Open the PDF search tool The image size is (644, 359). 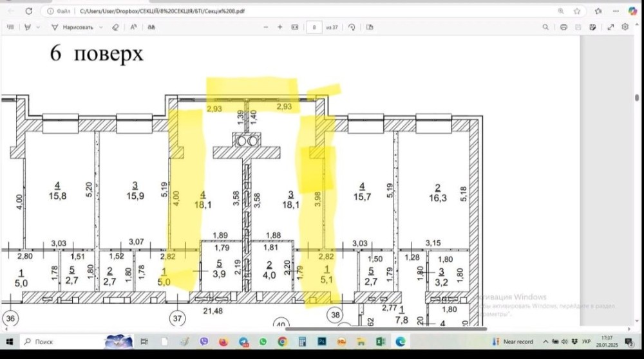pos(545,27)
